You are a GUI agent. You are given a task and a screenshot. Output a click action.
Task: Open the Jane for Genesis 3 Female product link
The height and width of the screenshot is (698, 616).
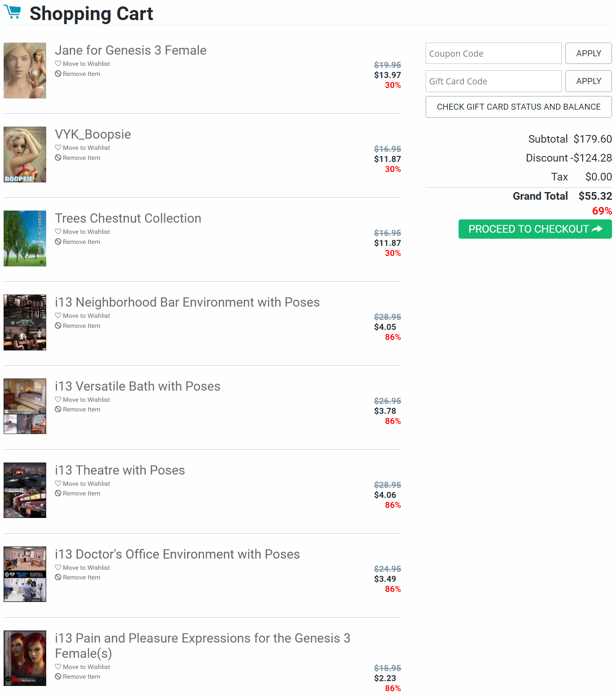[x=131, y=50]
